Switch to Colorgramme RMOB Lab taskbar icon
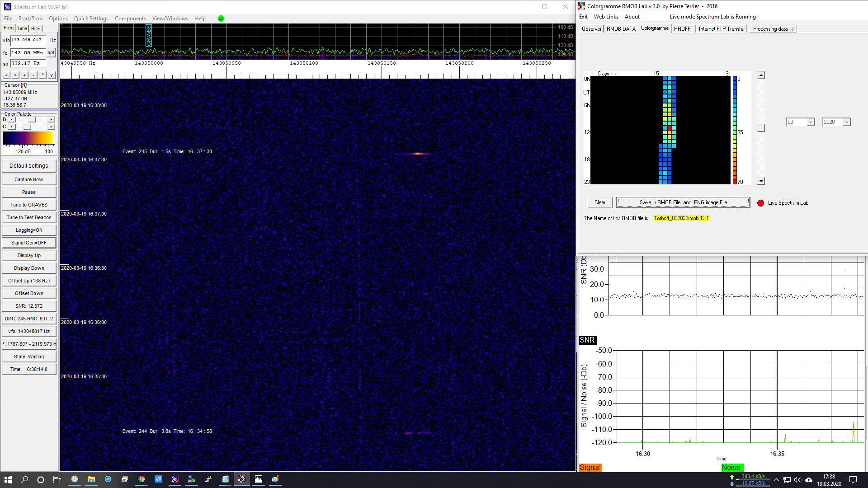This screenshot has width=868, height=488. point(242,479)
